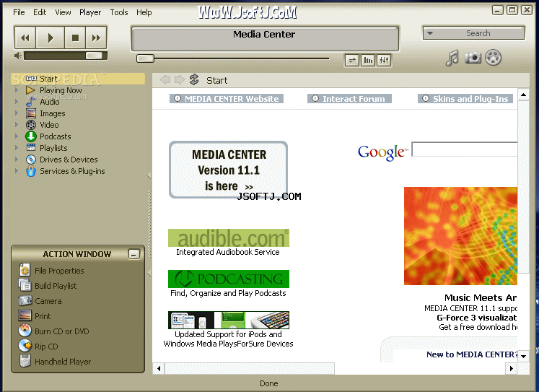Open File Properties action
This screenshot has width=539, height=392.
pyautogui.click(x=51, y=270)
